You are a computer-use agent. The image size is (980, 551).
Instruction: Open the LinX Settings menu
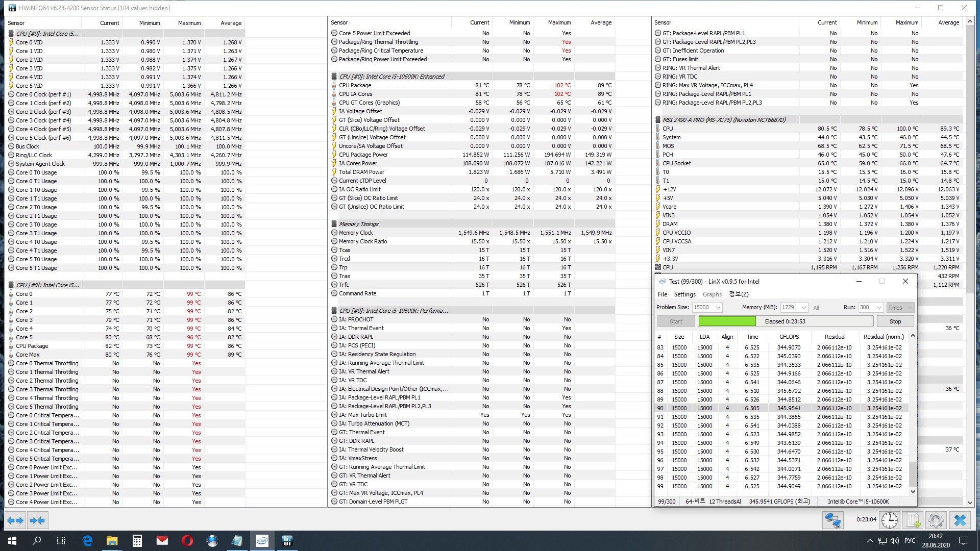point(684,294)
